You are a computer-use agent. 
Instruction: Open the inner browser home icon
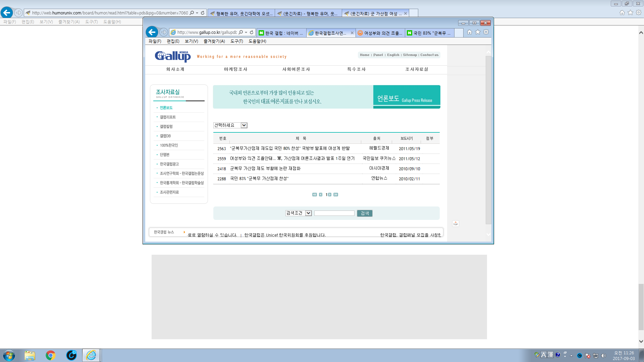(x=469, y=32)
